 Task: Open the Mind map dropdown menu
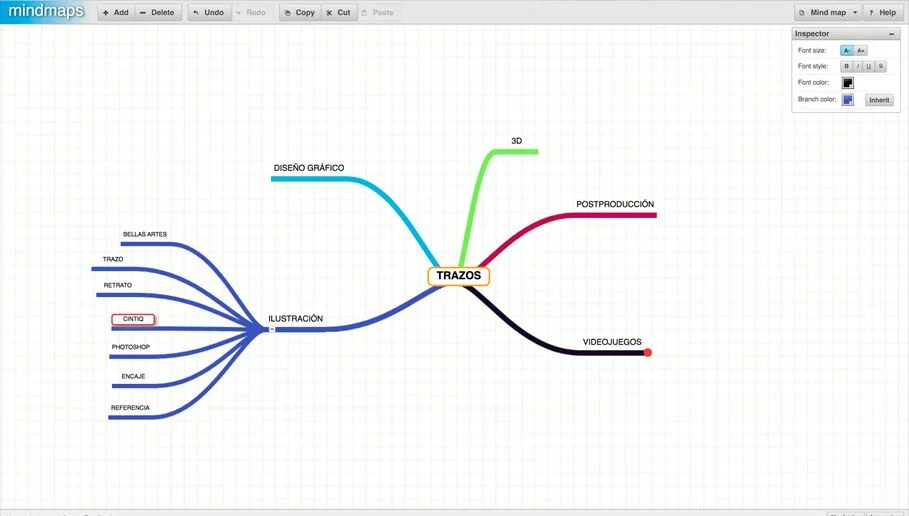click(x=828, y=13)
